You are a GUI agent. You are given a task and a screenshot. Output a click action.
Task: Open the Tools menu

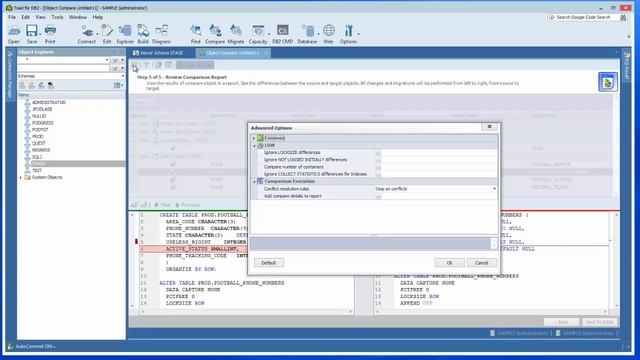(57, 17)
